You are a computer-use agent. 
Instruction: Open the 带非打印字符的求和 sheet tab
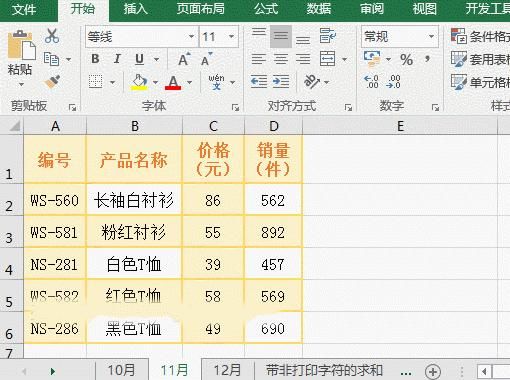coord(324,370)
